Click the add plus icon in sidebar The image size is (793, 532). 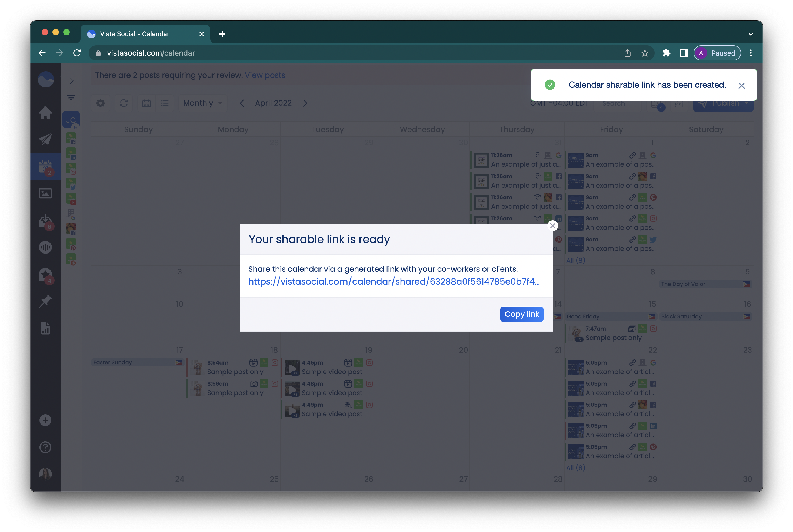coord(45,420)
